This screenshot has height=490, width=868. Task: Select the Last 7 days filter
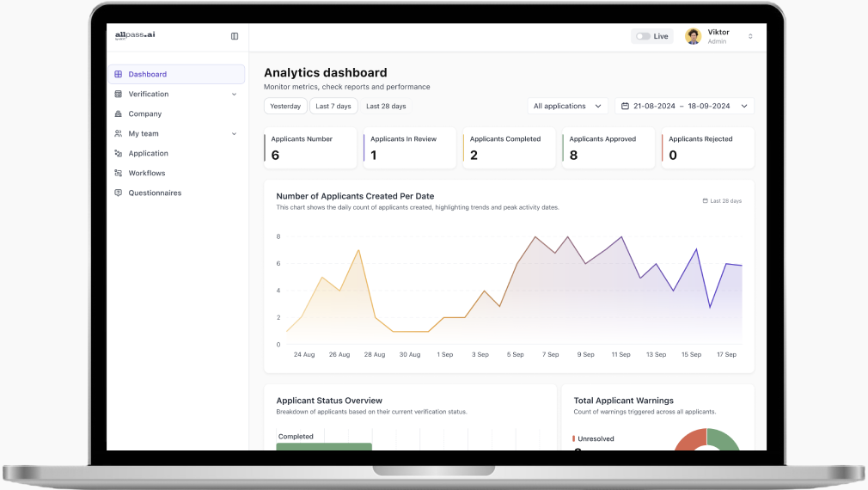pos(333,107)
